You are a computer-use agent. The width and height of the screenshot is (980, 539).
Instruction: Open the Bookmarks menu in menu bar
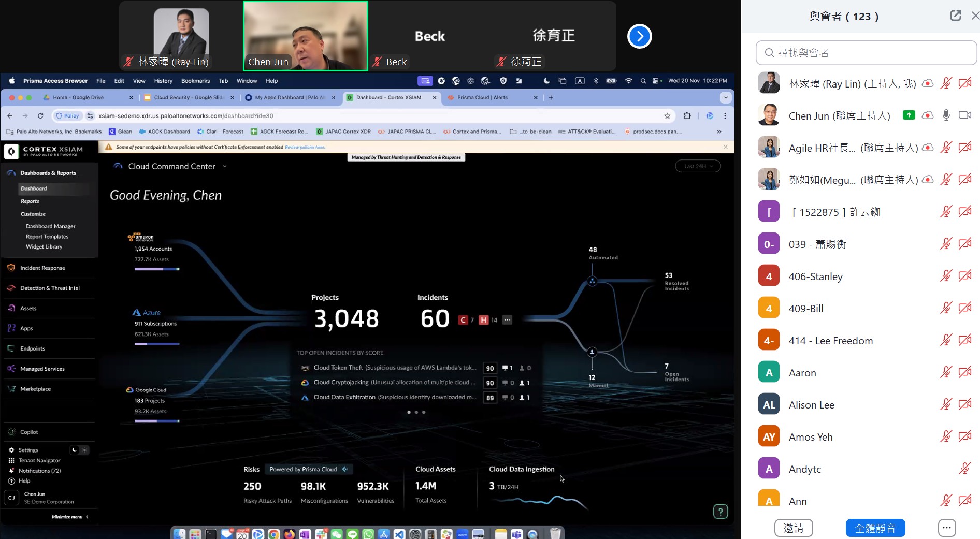pos(195,81)
